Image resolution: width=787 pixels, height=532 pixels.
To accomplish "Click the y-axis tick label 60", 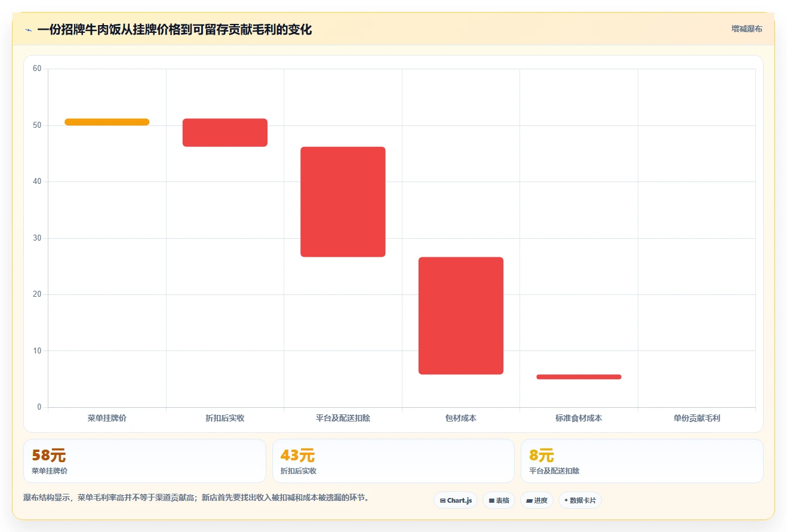I will tap(37, 69).
